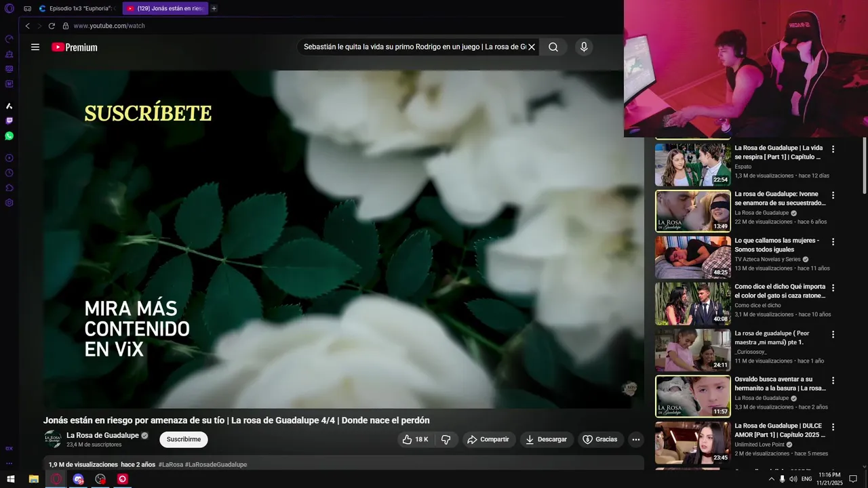Go to the YouTube Premium home logo
Viewport: 868px width, 488px height.
75,47
